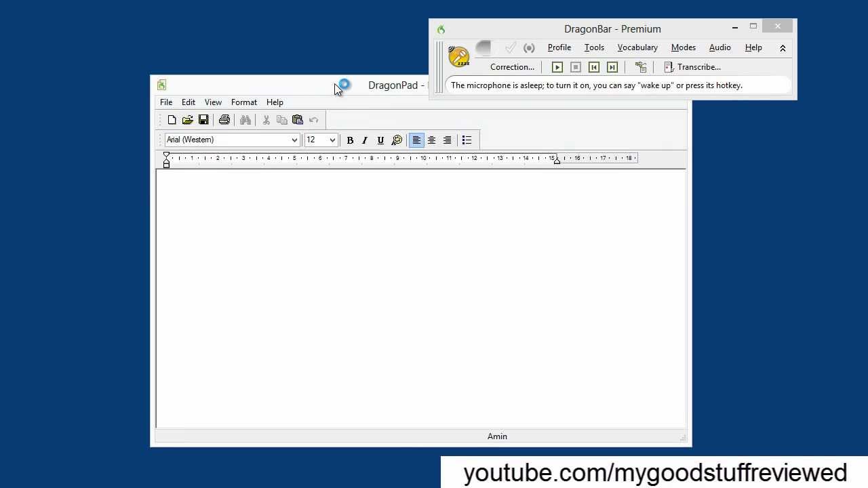The height and width of the screenshot is (488, 868).
Task: Click the Correction... button
Action: [x=512, y=67]
